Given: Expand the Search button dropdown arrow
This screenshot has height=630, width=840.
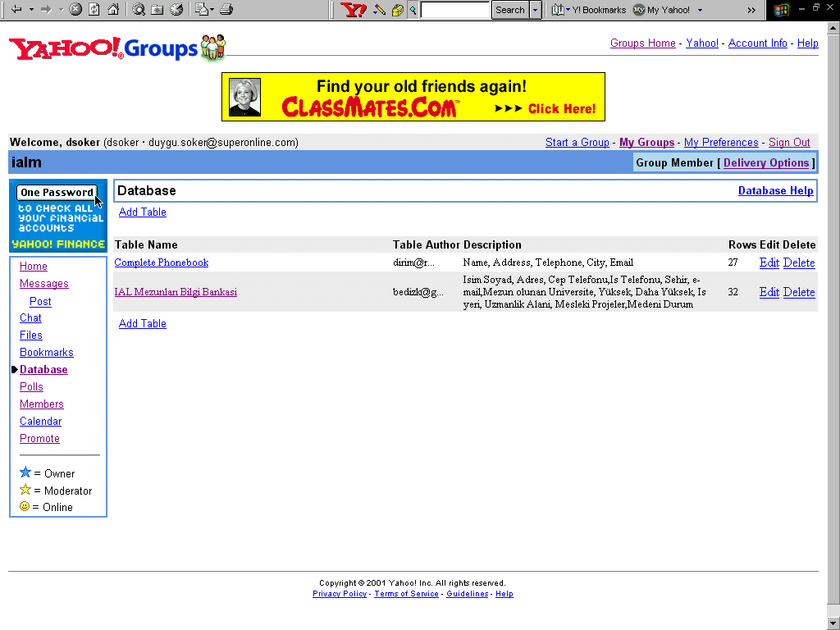Looking at the screenshot, I should [x=535, y=10].
